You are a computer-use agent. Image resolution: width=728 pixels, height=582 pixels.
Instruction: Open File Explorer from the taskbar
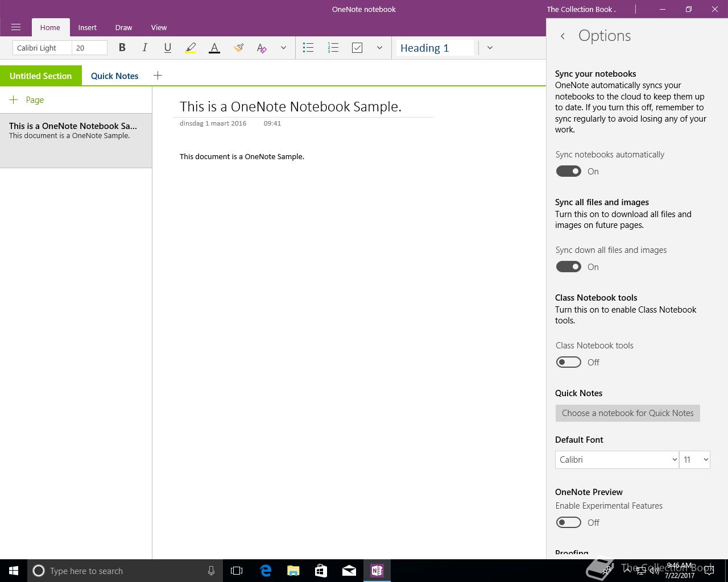point(293,571)
